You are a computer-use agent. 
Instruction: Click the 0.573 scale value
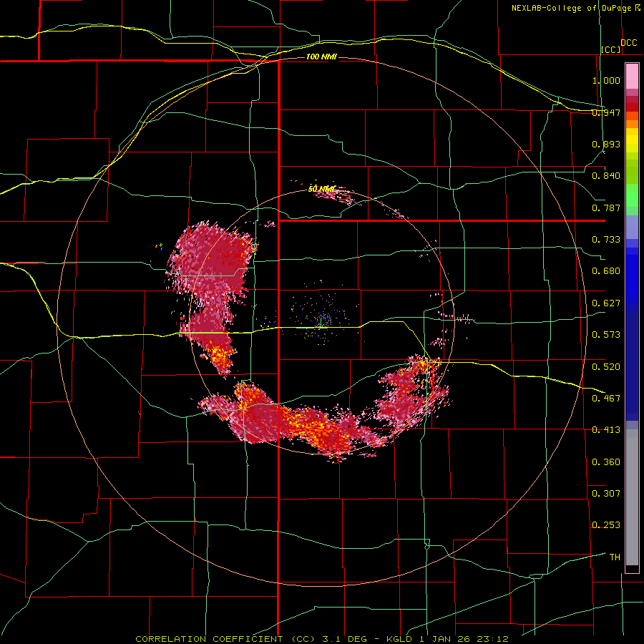[606, 335]
